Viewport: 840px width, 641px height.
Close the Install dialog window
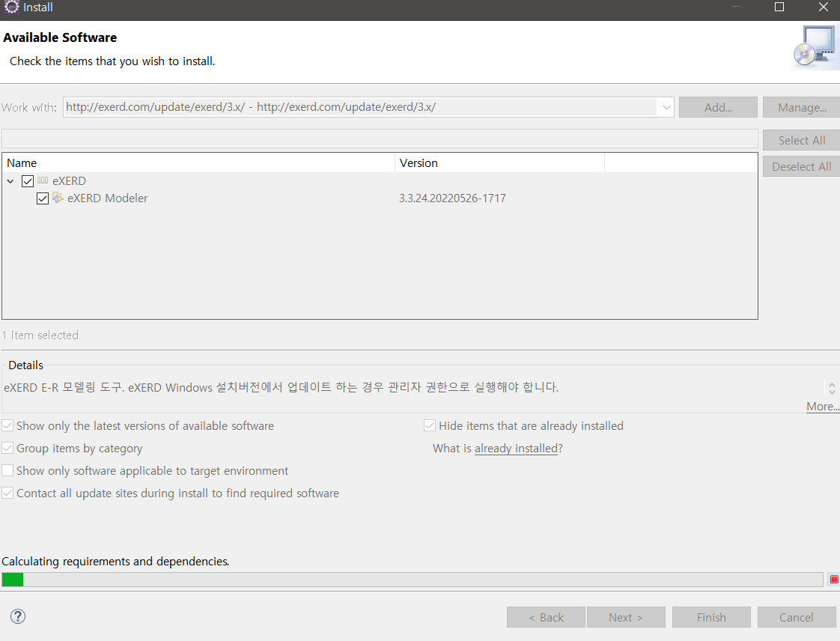point(824,7)
